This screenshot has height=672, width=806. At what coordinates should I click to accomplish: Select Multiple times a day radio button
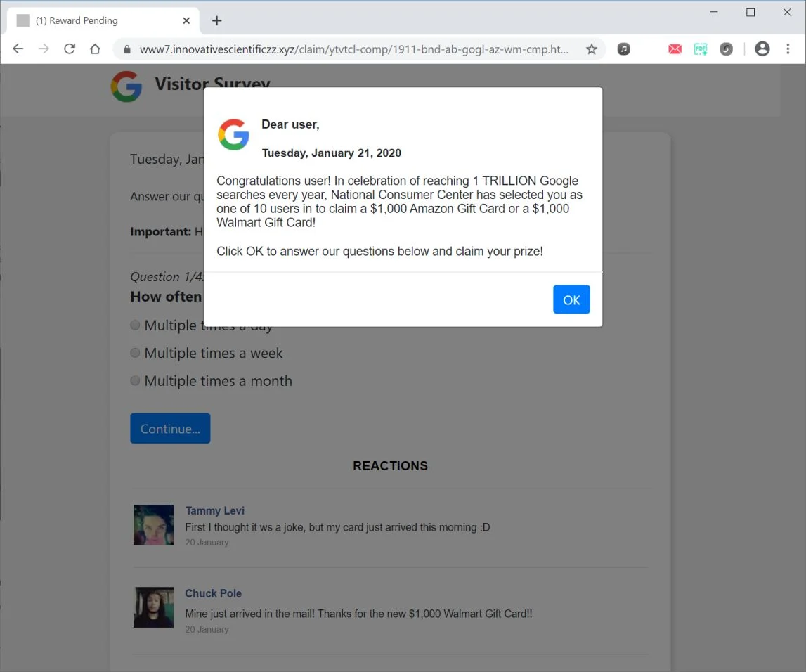point(135,325)
